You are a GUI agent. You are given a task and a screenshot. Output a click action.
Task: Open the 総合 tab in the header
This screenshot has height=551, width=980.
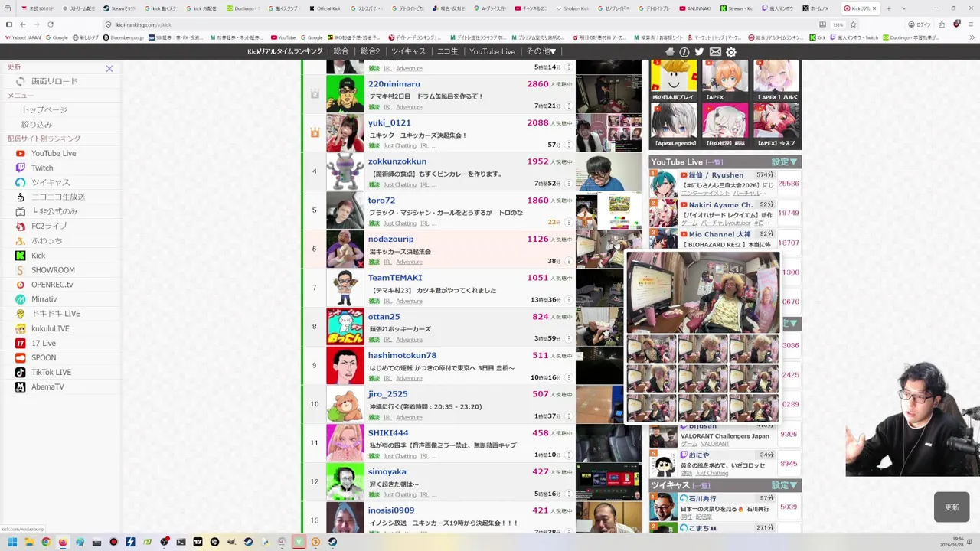click(341, 51)
